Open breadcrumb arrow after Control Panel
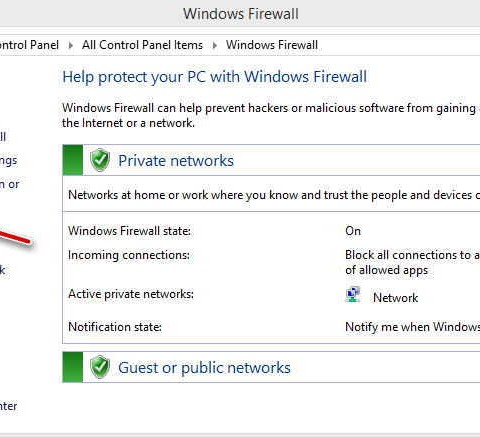The width and height of the screenshot is (480, 438). [70, 45]
